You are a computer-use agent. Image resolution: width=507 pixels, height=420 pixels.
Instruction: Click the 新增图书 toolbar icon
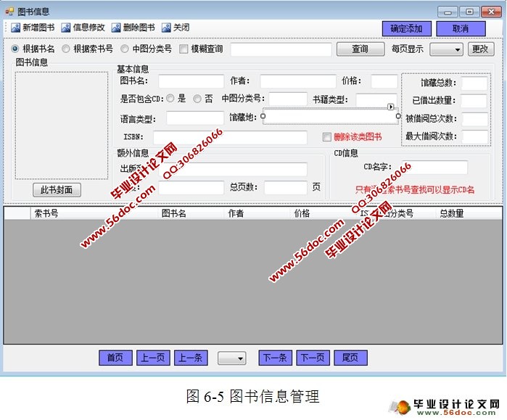(15, 28)
